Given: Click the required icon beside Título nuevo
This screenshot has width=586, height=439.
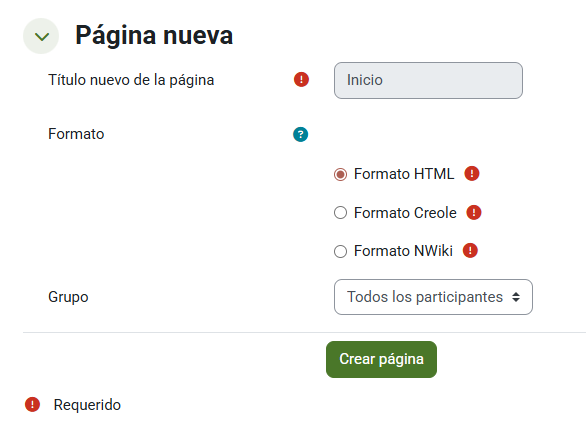Looking at the screenshot, I should pyautogui.click(x=301, y=80).
